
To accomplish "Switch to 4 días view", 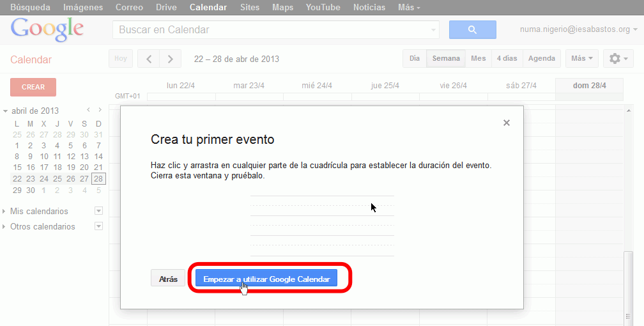I will 507,58.
